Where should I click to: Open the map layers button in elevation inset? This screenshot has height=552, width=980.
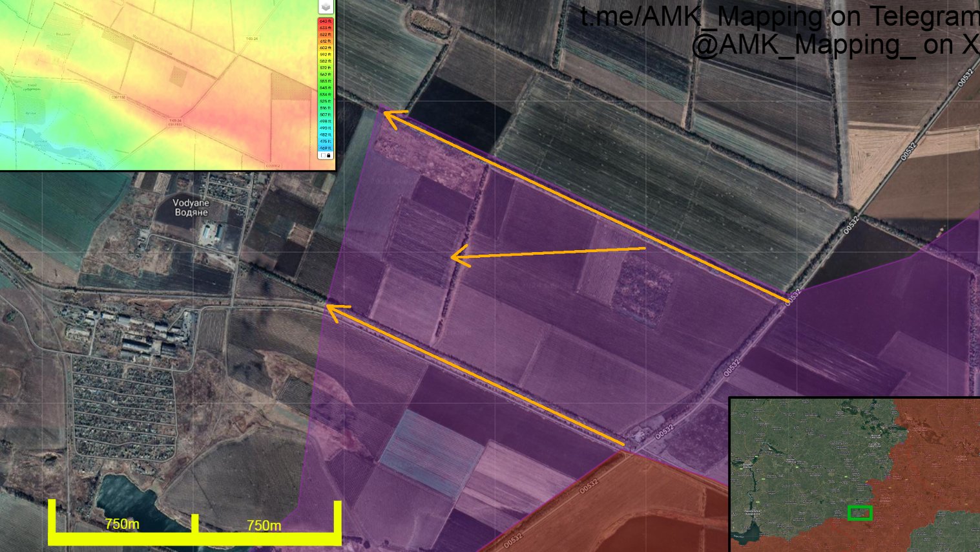coord(326,6)
